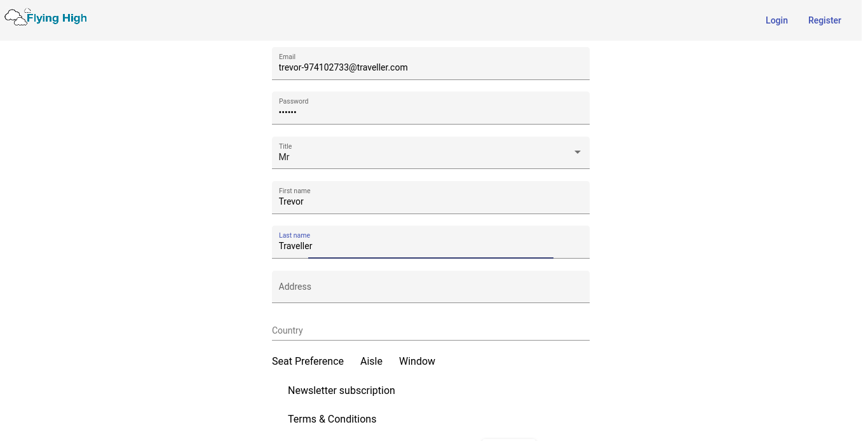The width and height of the screenshot is (868, 441).
Task: Click the partially visible button at form bottom
Action: [509, 438]
